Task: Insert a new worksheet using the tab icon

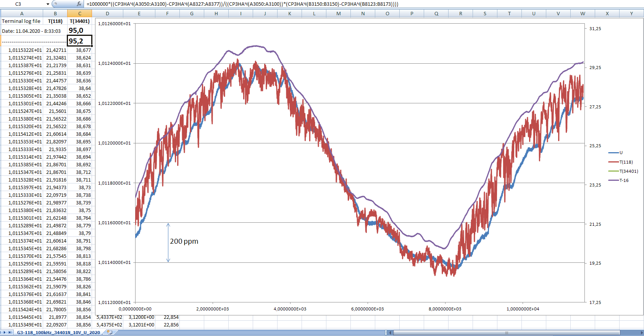Action: click(x=110, y=333)
